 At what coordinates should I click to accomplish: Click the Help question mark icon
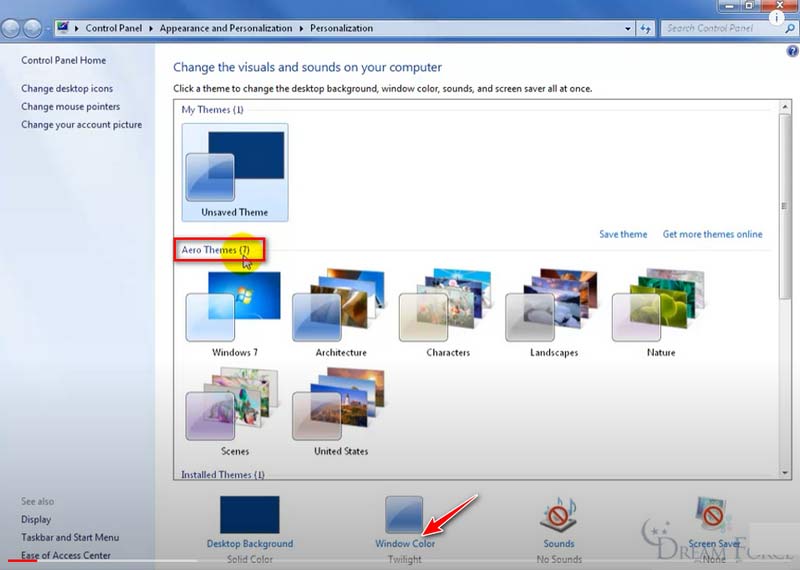[792, 51]
